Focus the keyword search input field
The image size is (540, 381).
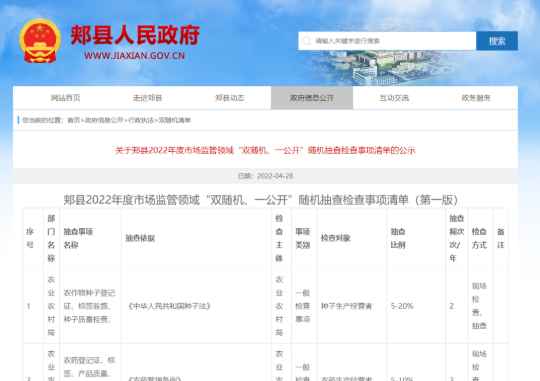387,41
